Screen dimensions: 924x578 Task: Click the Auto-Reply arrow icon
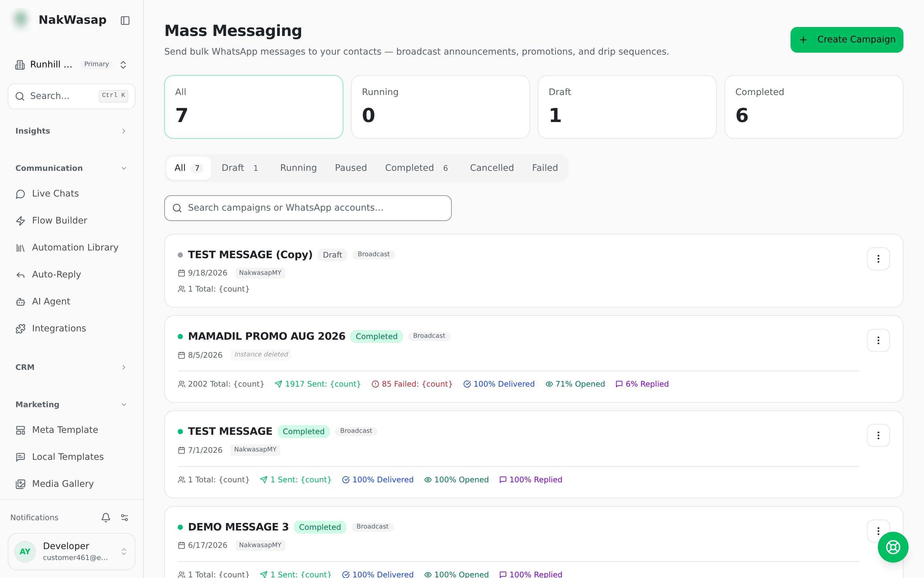click(21, 275)
